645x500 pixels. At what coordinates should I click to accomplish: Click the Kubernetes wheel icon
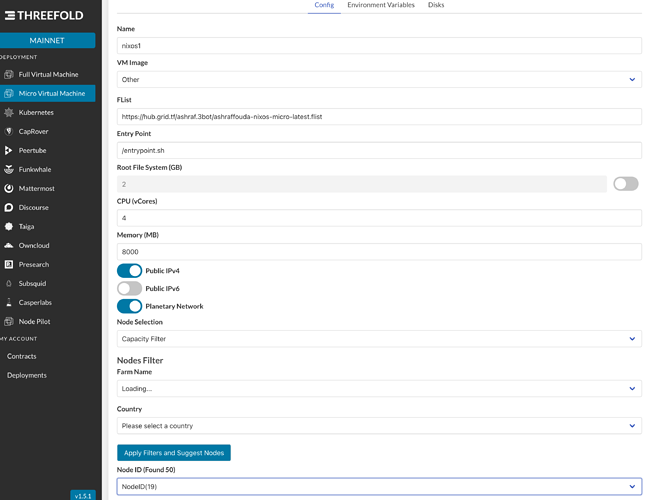(x=9, y=112)
